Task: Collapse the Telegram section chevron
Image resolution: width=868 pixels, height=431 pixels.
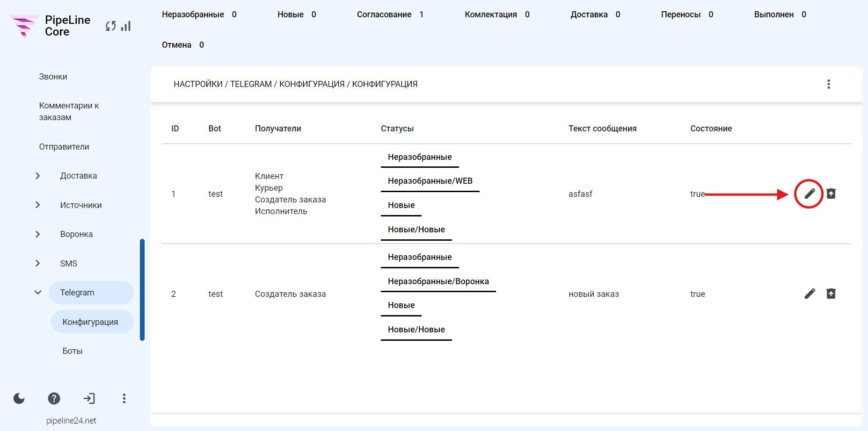Action: tap(38, 293)
